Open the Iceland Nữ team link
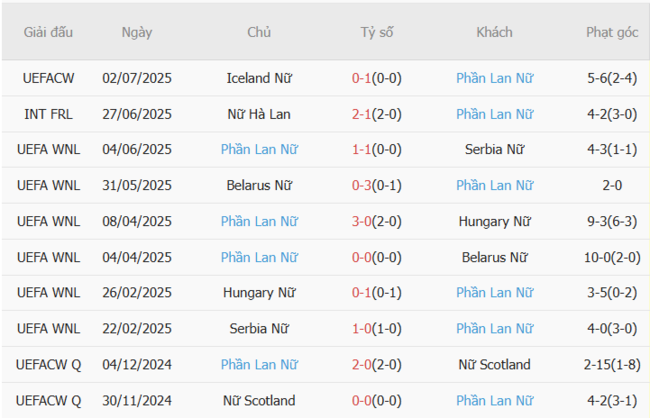650x418 pixels. (x=259, y=77)
